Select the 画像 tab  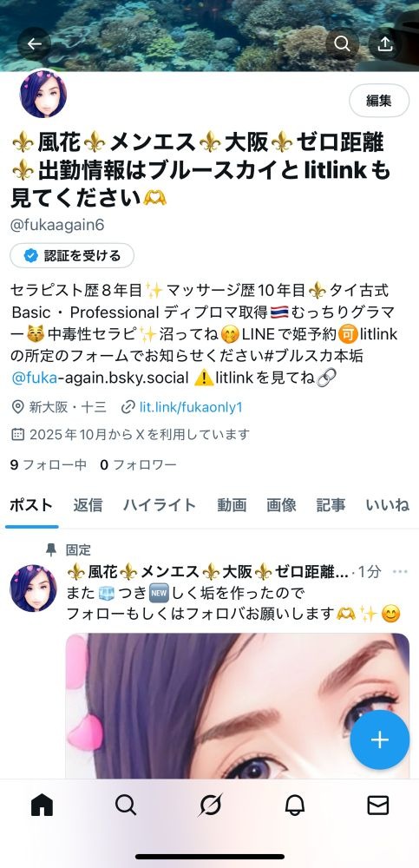[x=281, y=505]
